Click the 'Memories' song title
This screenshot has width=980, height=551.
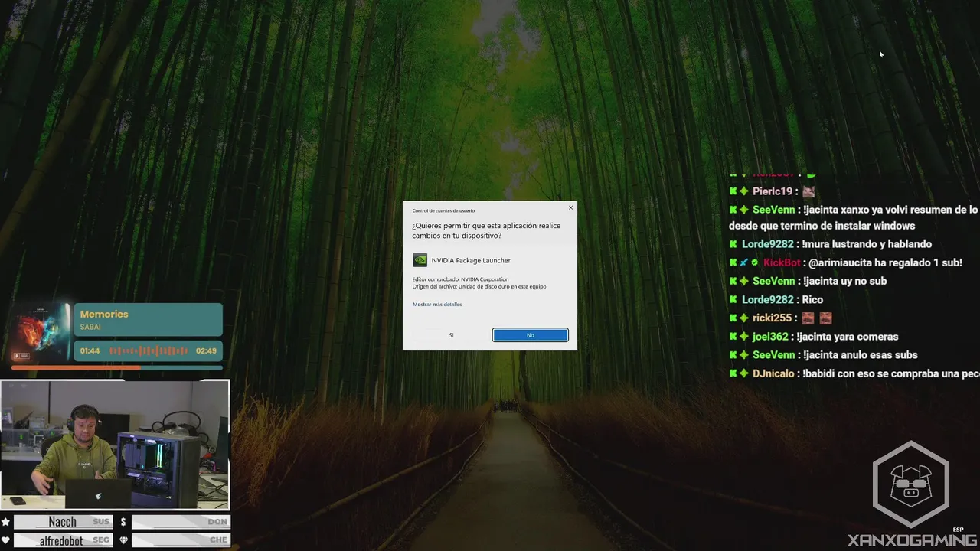pyautogui.click(x=104, y=314)
